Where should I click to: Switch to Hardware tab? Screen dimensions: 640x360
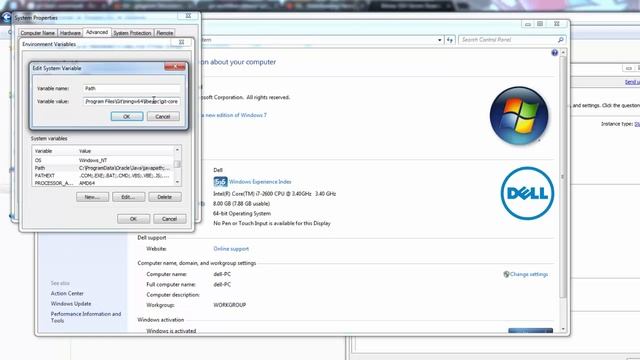point(70,33)
